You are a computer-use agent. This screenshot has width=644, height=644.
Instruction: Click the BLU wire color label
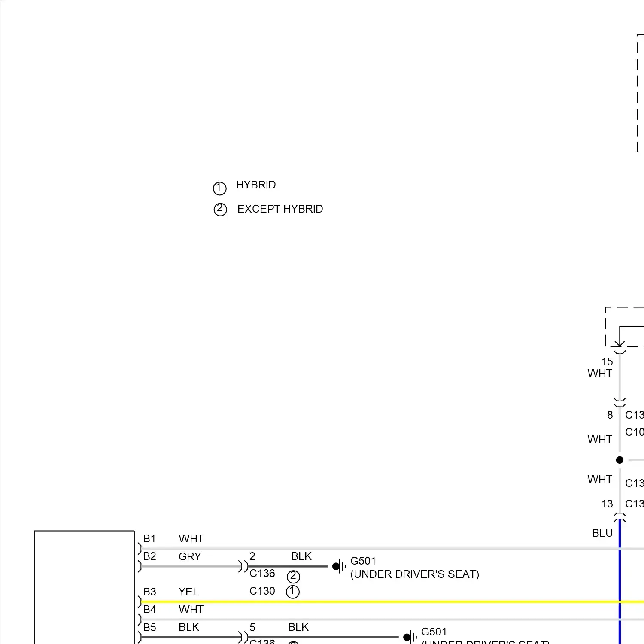point(602,533)
